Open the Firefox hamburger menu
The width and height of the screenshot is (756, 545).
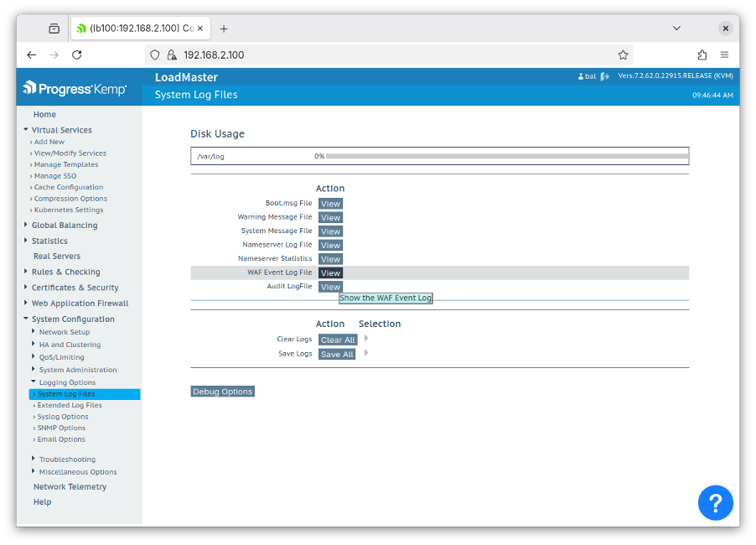[x=726, y=53]
